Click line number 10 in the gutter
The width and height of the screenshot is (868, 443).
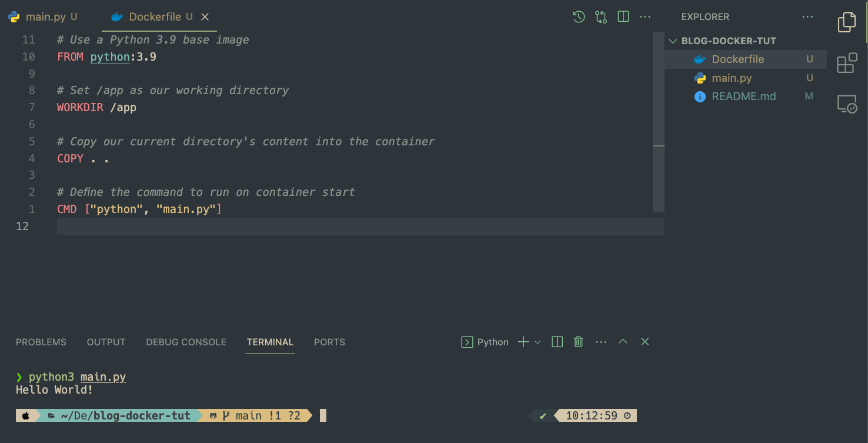tap(28, 57)
